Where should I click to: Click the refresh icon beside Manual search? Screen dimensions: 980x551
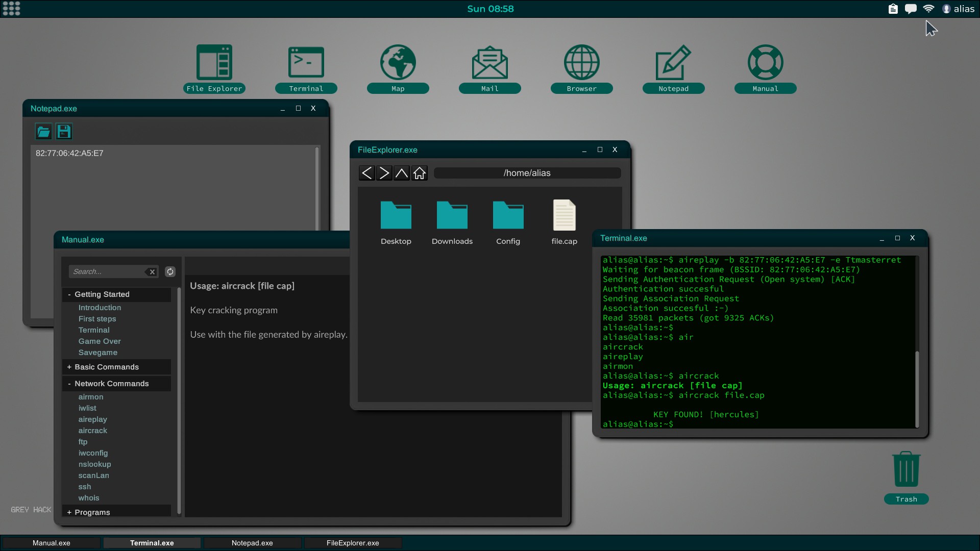170,271
